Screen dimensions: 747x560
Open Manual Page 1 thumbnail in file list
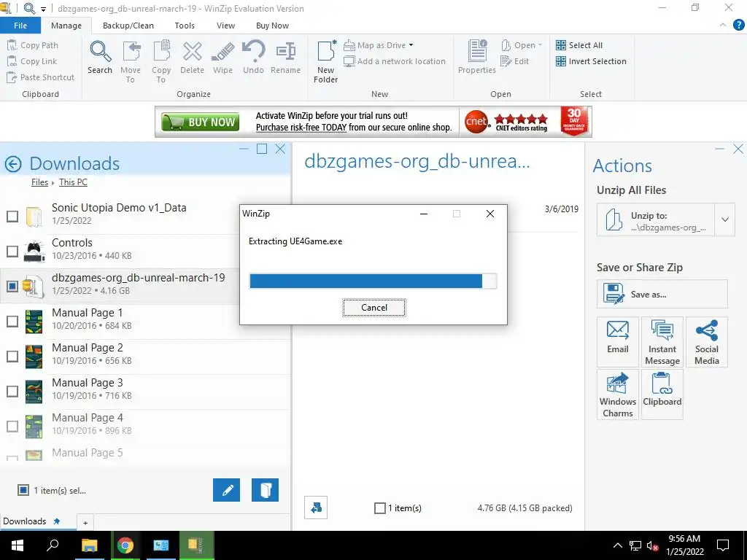pyautogui.click(x=34, y=321)
